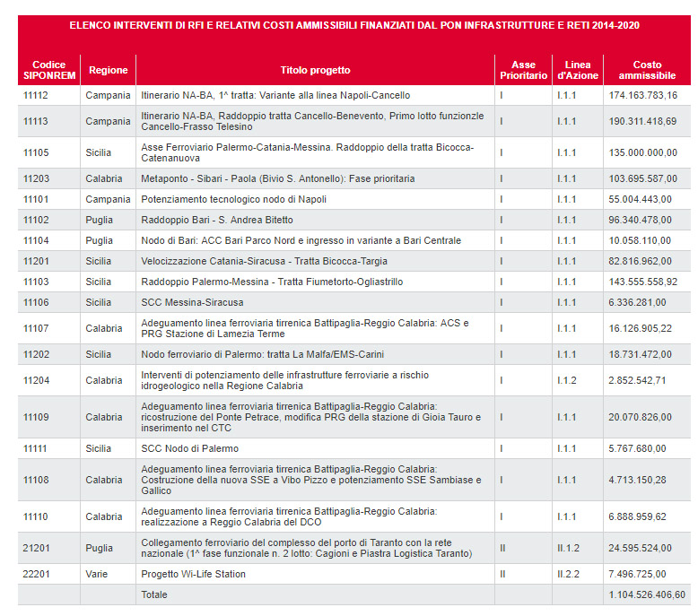Viewport: 698px width, 616px height.
Task: Select cost value 55.004.443,00
Action: pyautogui.click(x=640, y=199)
